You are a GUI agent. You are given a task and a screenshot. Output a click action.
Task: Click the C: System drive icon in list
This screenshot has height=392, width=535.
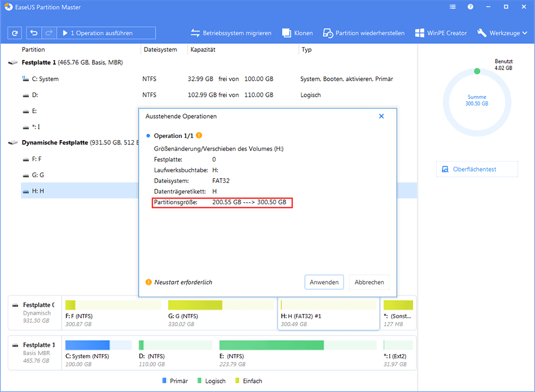pyautogui.click(x=26, y=79)
